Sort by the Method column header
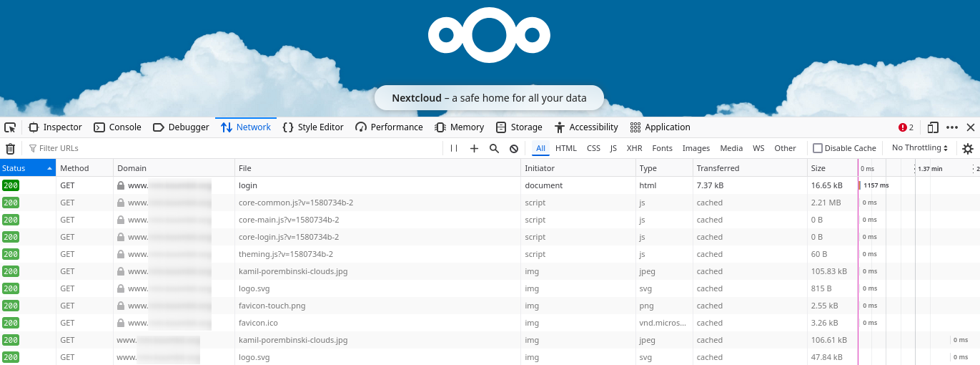 pyautogui.click(x=84, y=168)
